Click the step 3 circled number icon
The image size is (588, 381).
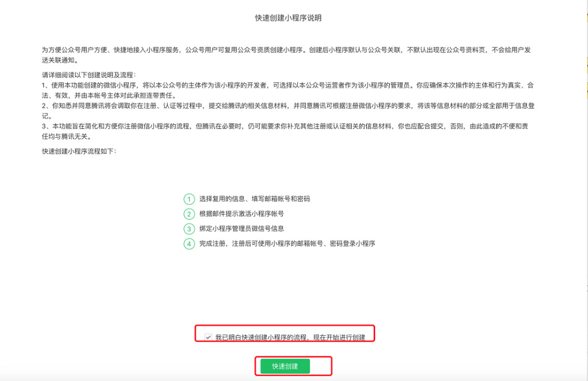189,229
